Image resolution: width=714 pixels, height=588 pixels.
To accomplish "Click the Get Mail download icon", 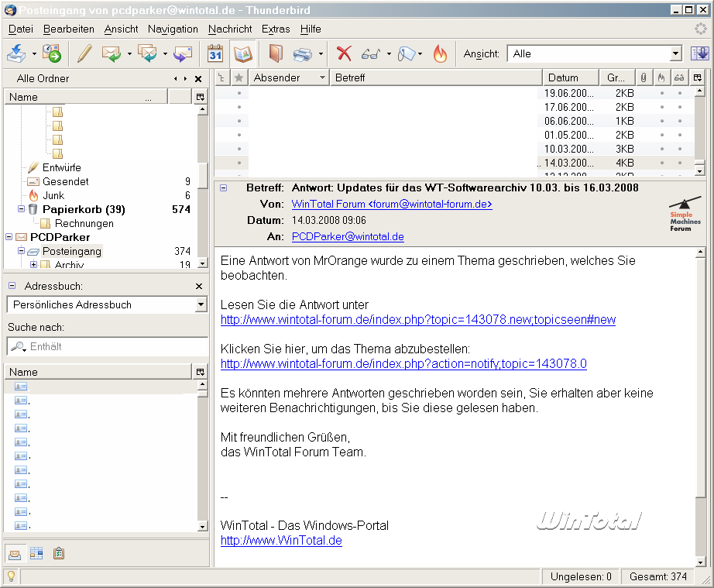I will click(16, 53).
